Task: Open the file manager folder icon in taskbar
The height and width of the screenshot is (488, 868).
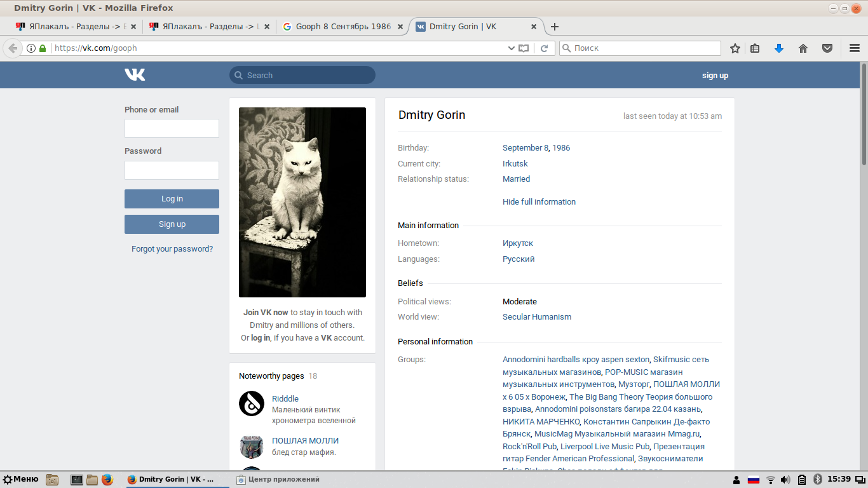Action: click(92, 480)
